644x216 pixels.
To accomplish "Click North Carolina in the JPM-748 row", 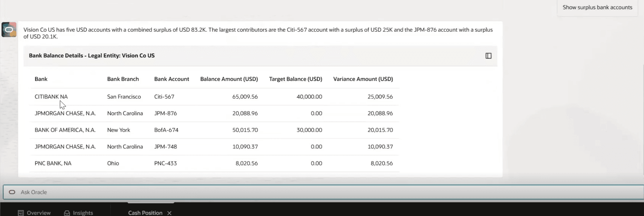I will (x=125, y=147).
